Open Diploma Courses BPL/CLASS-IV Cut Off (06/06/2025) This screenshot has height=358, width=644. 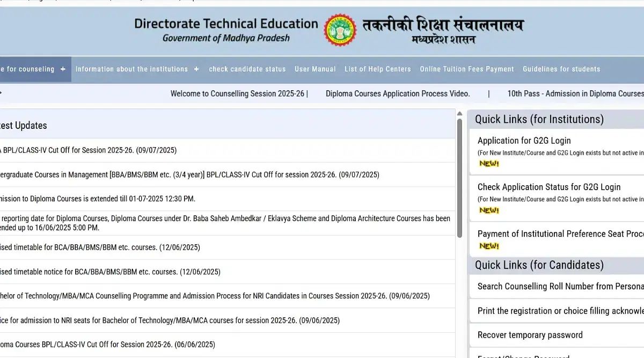click(107, 345)
